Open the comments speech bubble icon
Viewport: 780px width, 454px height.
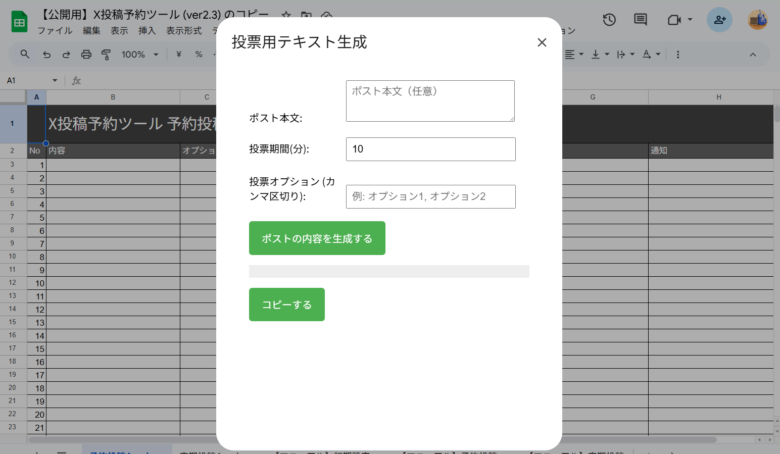(x=641, y=20)
